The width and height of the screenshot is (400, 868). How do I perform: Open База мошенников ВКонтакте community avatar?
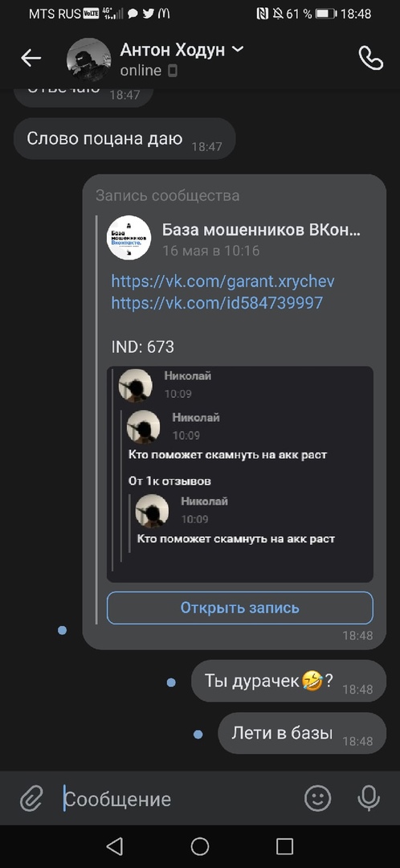pyautogui.click(x=129, y=237)
